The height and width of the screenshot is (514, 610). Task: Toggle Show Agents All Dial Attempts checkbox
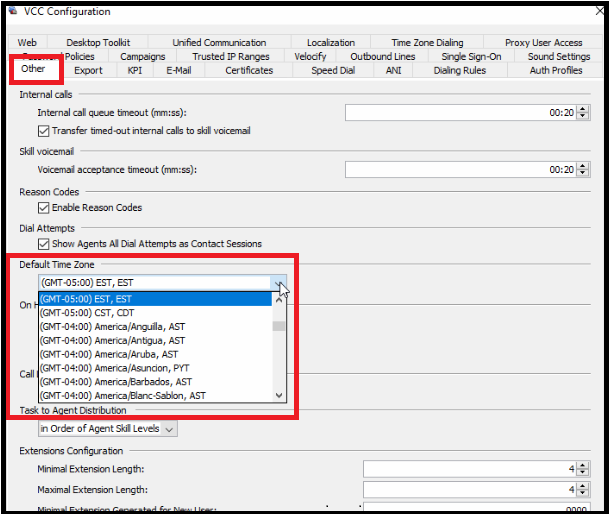[x=44, y=244]
